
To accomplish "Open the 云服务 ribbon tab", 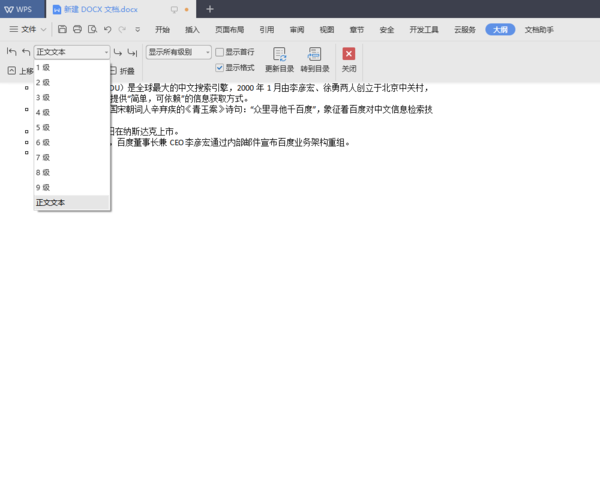I will coord(465,29).
